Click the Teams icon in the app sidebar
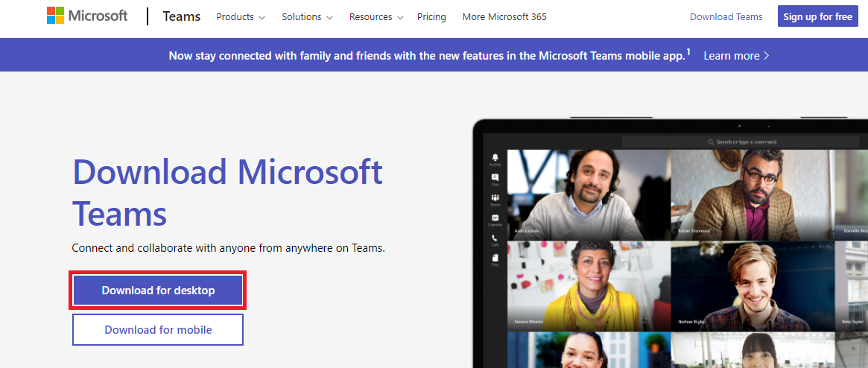868x368 pixels. click(495, 200)
